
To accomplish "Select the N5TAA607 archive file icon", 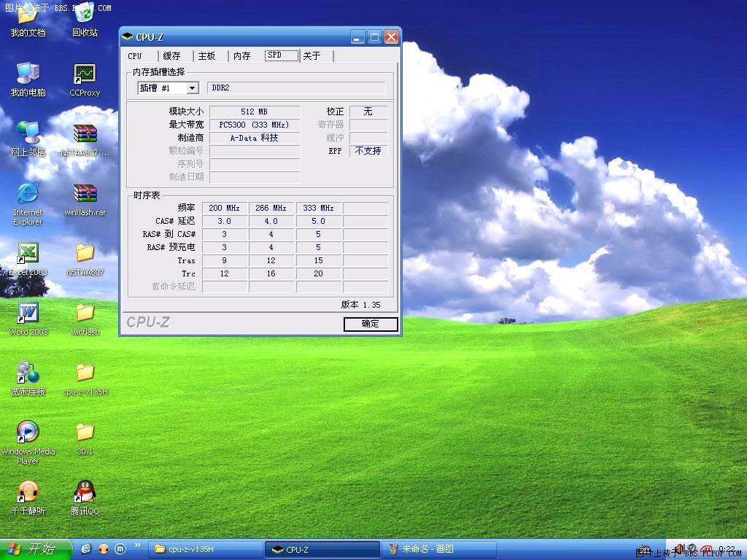I will coord(85,139).
